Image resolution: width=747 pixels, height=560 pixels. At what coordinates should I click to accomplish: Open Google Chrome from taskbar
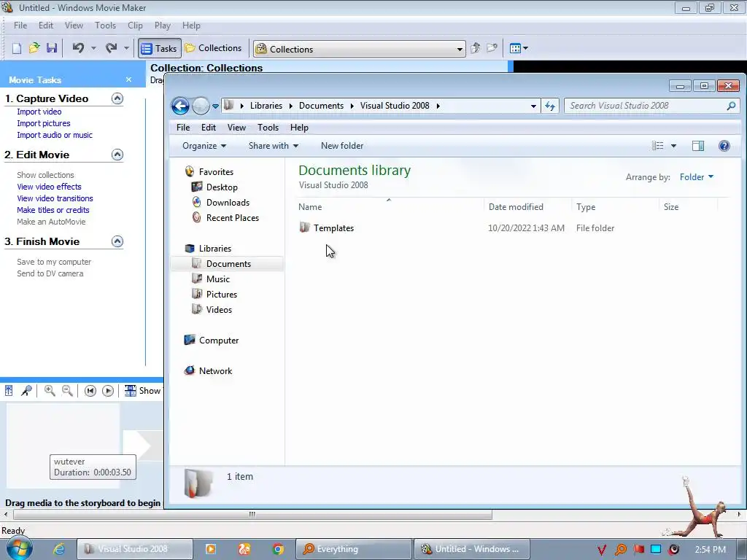278,549
